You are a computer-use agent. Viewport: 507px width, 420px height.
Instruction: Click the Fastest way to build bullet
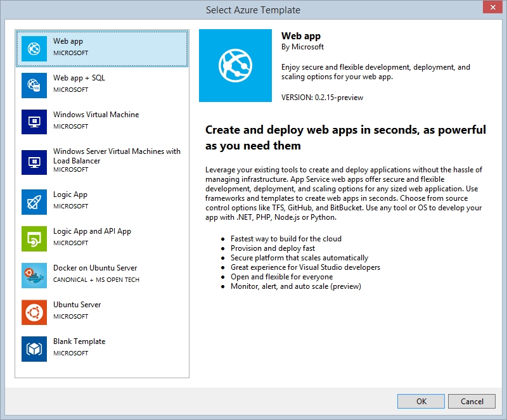286,239
